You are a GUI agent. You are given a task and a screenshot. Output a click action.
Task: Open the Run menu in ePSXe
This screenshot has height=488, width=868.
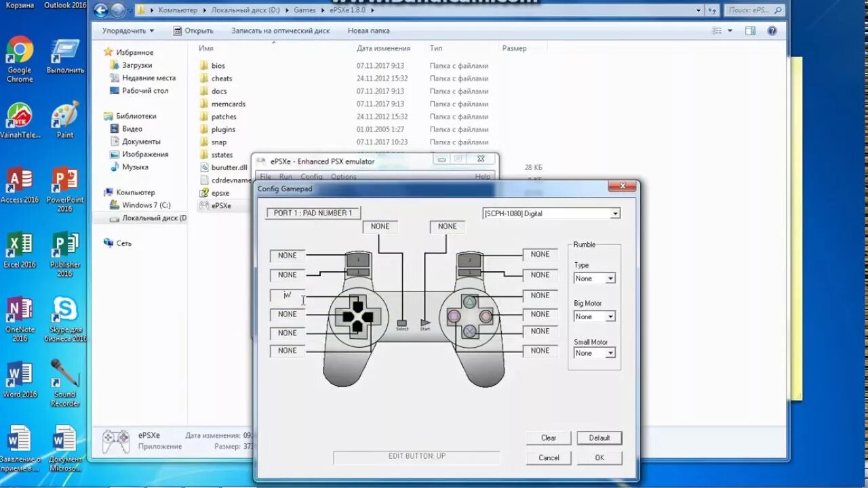285,176
